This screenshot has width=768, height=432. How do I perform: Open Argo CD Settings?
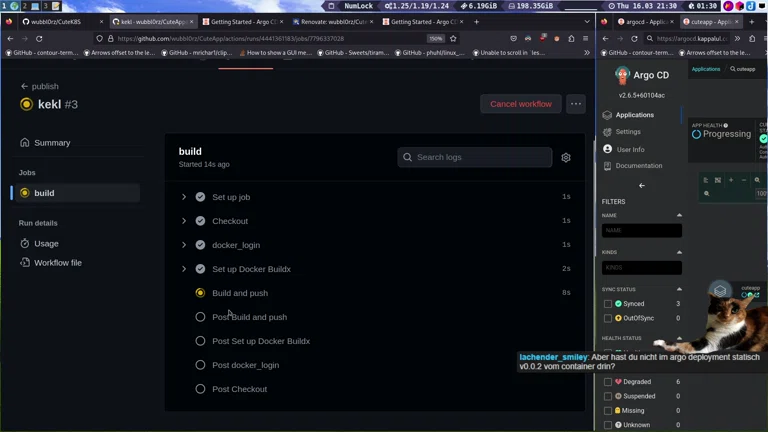[x=627, y=132]
